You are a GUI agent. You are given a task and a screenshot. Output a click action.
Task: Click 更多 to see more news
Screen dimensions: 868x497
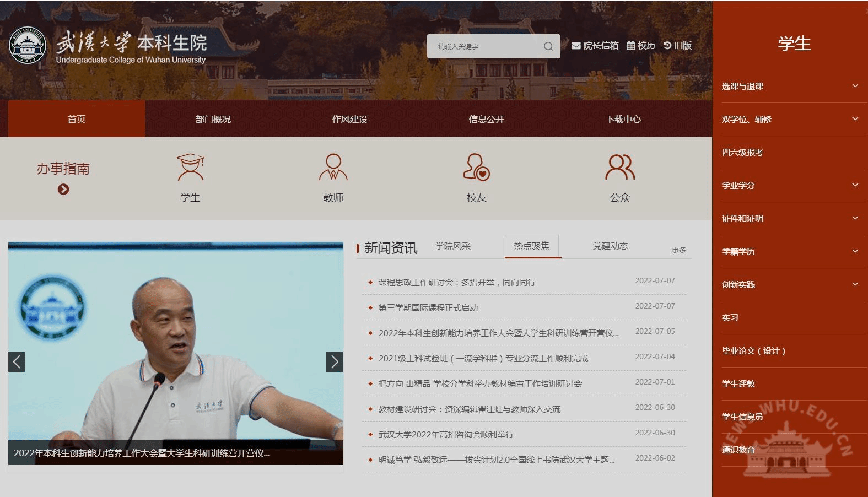point(678,250)
